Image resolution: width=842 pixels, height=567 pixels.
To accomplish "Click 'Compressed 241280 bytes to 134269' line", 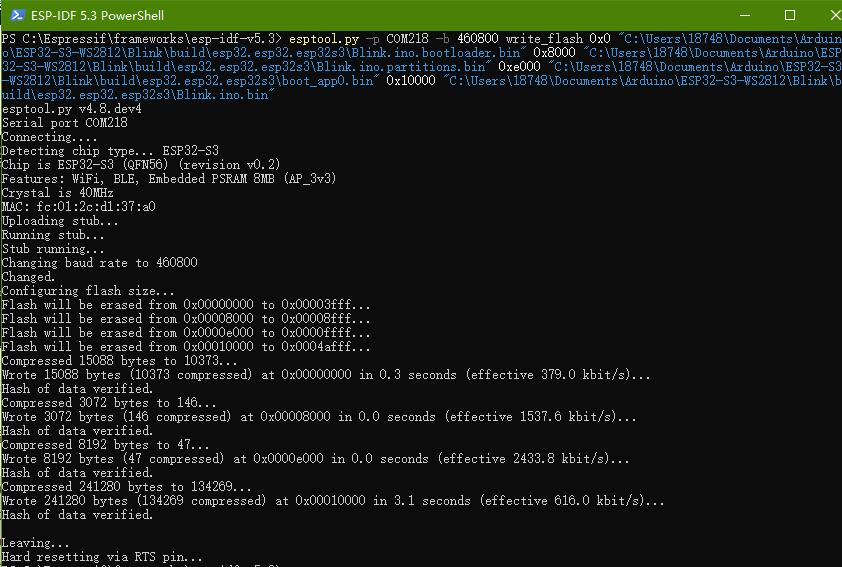I will click(x=126, y=487).
